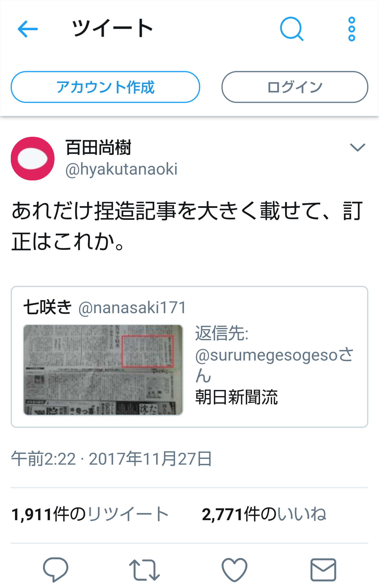Image resolution: width=379 pixels, height=588 pixels.
Task: Open the 午前2:22 · 2017年11月27日 timestamp
Action: click(x=111, y=458)
